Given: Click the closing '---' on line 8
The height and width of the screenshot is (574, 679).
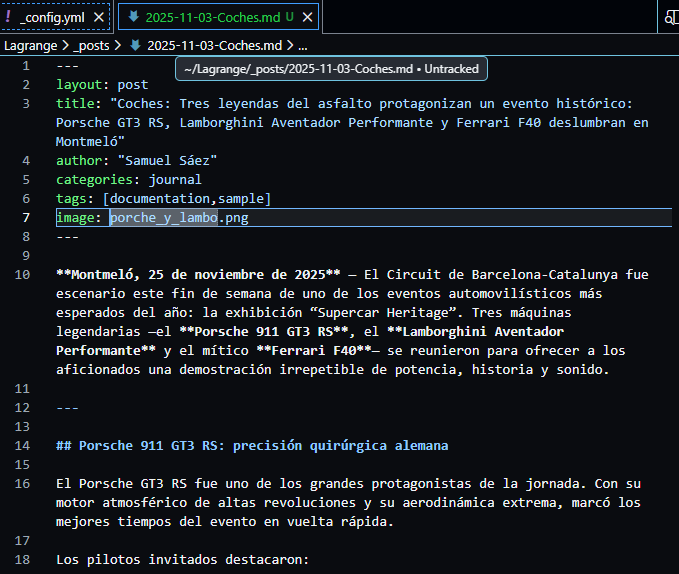Looking at the screenshot, I should pyautogui.click(x=68, y=237).
